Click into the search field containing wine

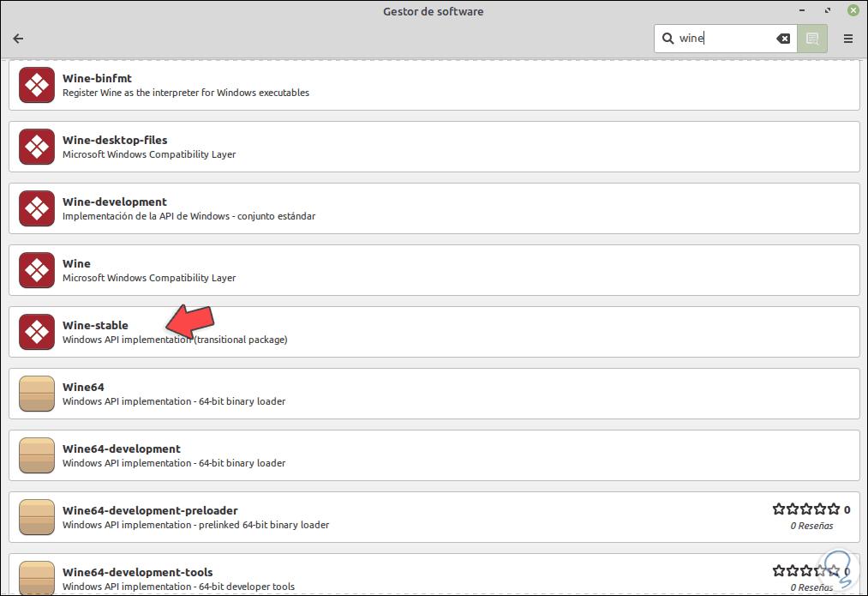coord(725,39)
